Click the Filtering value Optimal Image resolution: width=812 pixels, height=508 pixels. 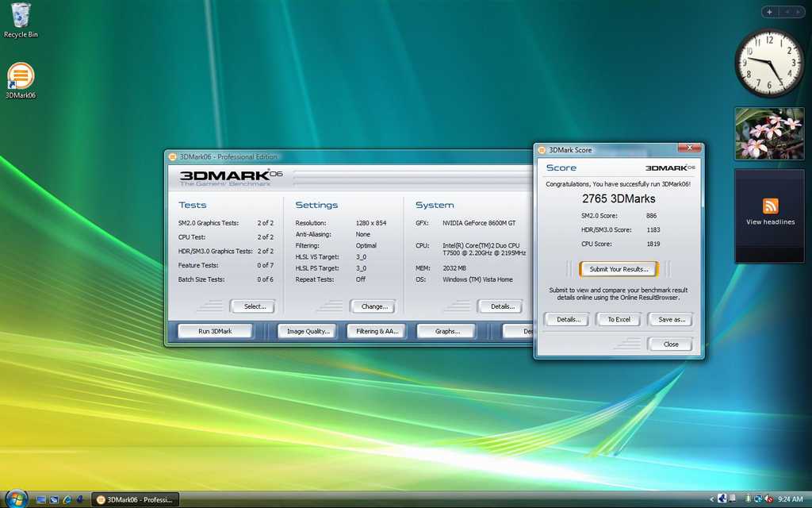(366, 246)
